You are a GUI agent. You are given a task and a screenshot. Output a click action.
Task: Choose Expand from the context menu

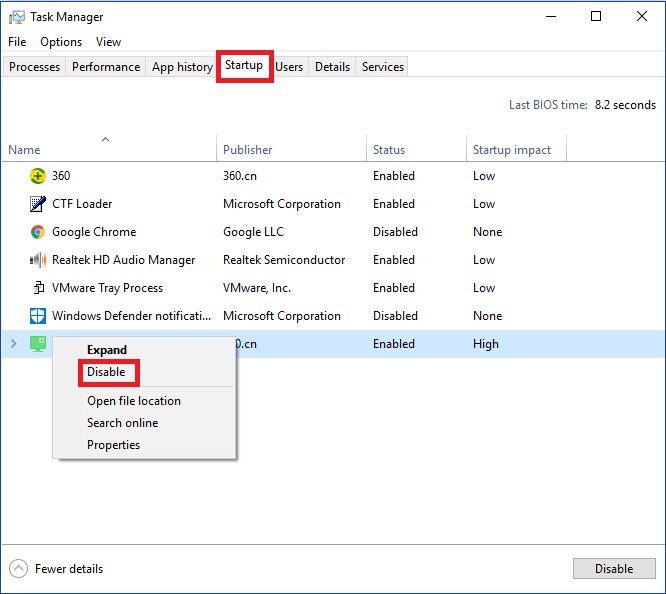coord(107,350)
